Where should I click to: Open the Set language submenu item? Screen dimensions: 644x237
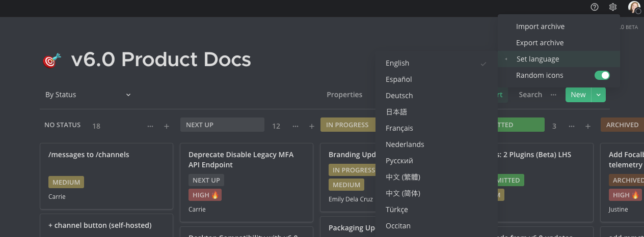tap(559, 59)
